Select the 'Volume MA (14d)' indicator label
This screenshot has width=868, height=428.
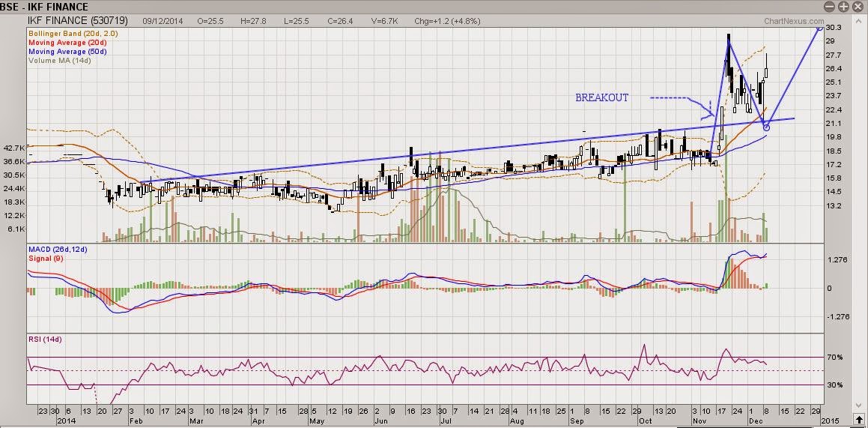(59, 61)
